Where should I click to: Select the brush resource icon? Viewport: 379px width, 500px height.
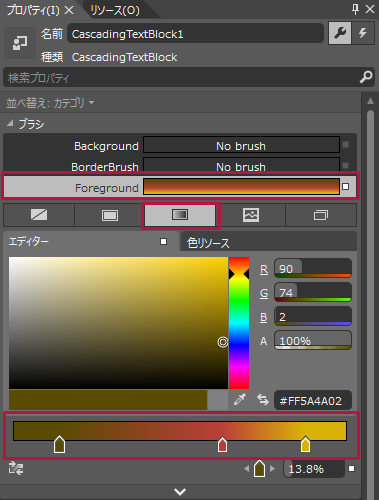(x=321, y=215)
